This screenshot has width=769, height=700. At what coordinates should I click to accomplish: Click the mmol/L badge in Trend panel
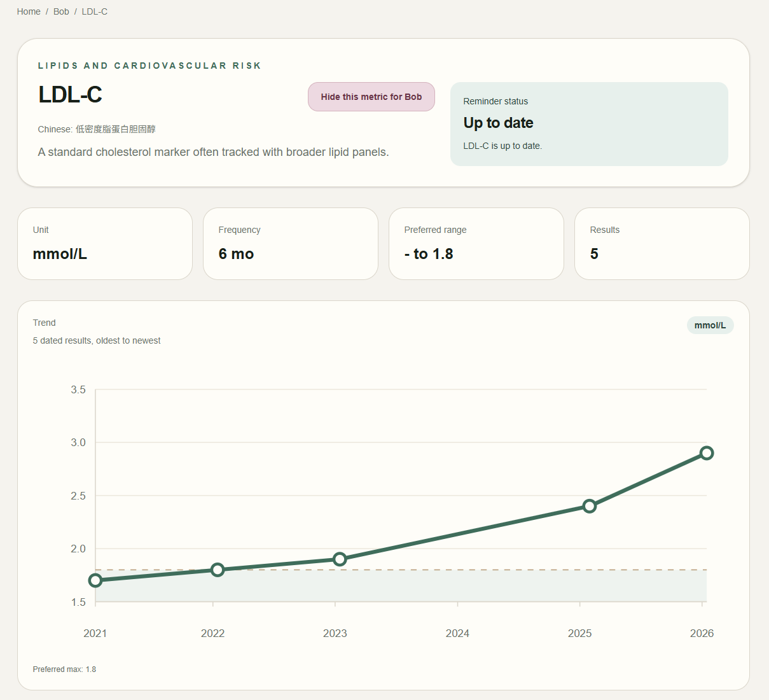[x=710, y=325]
